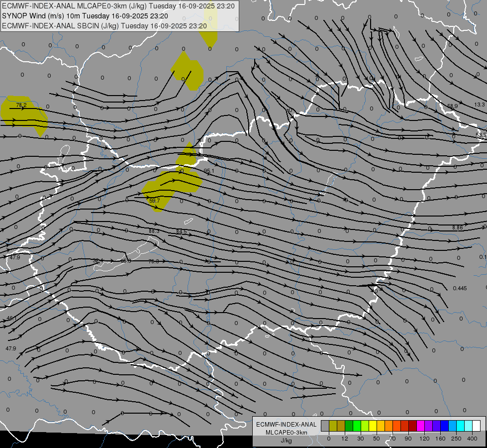Click the 58.9 map value
The image size is (487, 448).
point(452,106)
